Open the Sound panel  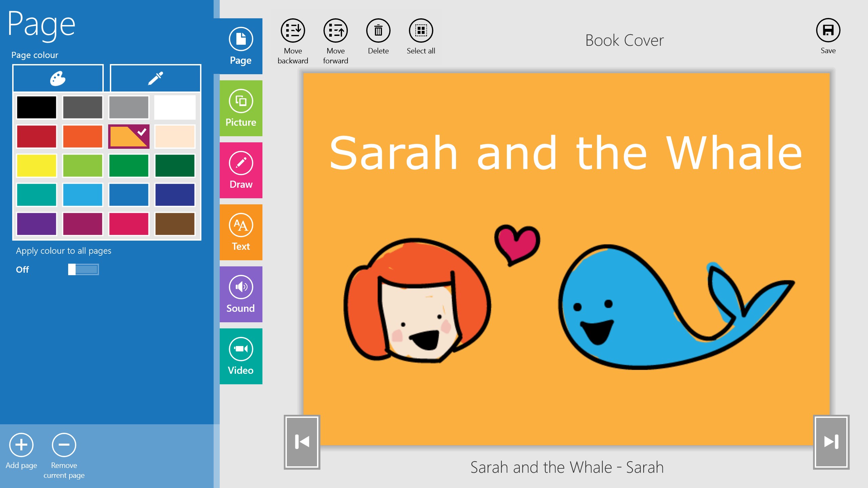pos(241,294)
